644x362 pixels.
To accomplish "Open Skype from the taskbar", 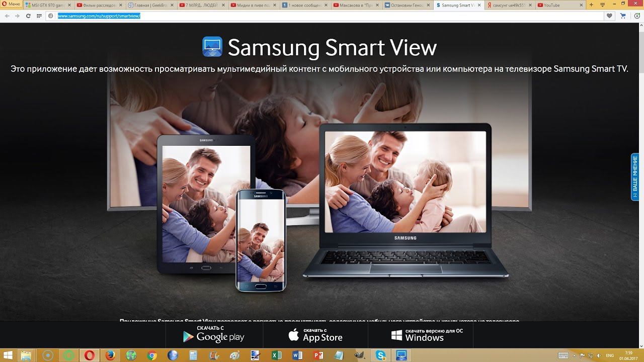I will [380, 355].
